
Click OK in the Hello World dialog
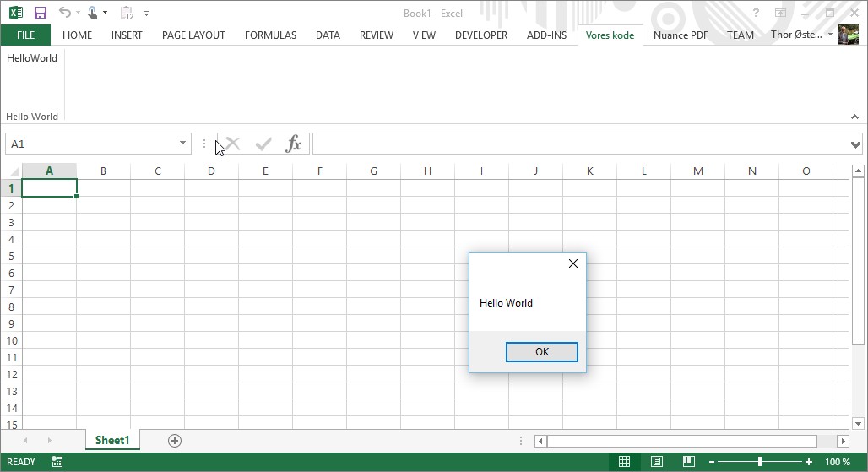[542, 352]
